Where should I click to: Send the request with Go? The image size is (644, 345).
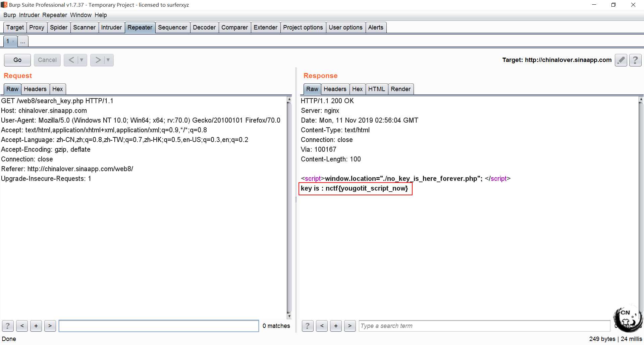point(17,60)
